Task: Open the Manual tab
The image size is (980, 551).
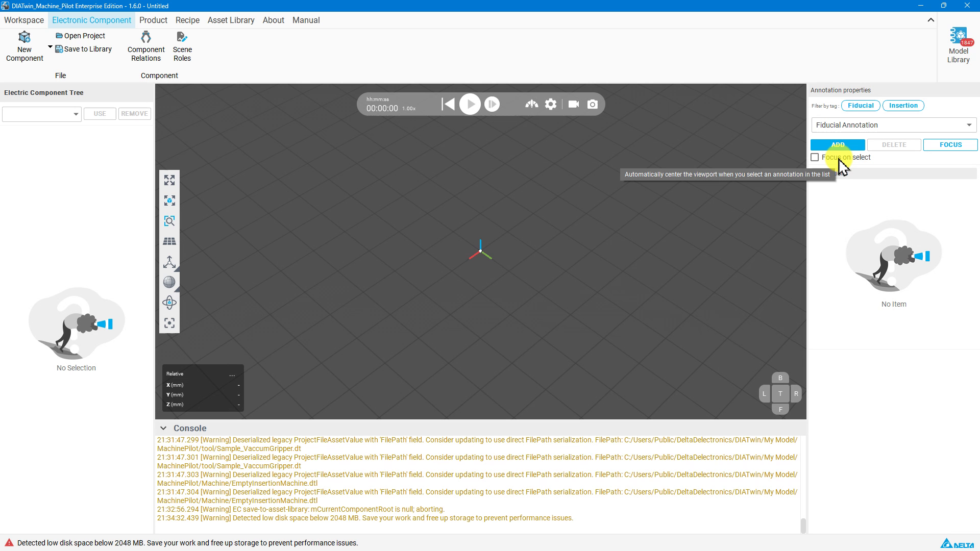Action: point(306,20)
